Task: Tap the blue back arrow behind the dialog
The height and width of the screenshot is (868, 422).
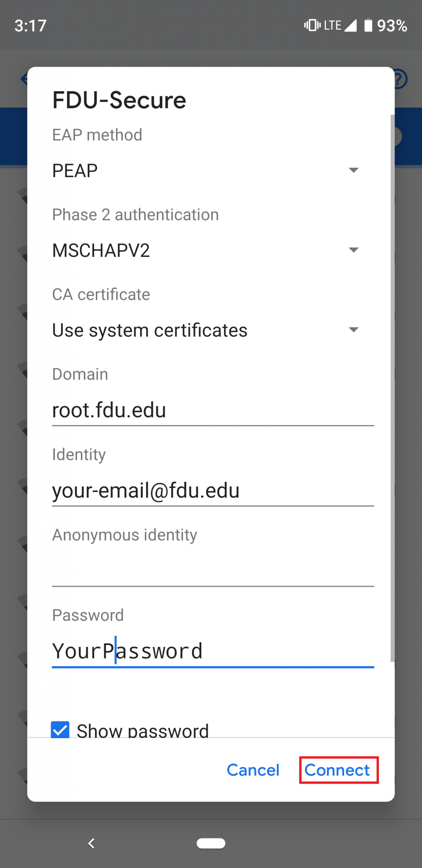Action: point(24,79)
